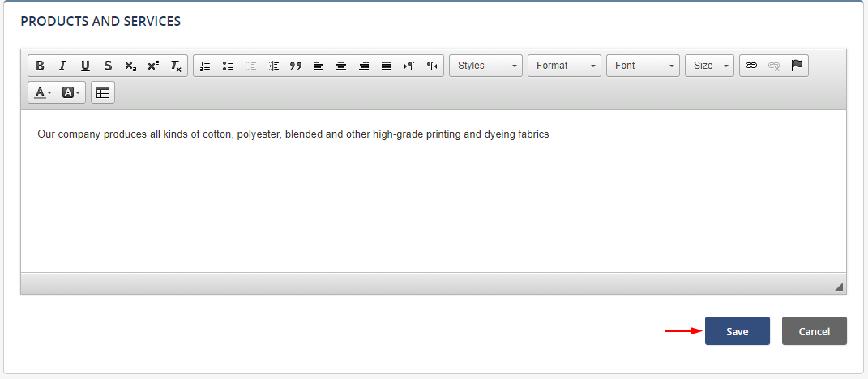
Task: Open the Size dropdown
Action: click(709, 66)
